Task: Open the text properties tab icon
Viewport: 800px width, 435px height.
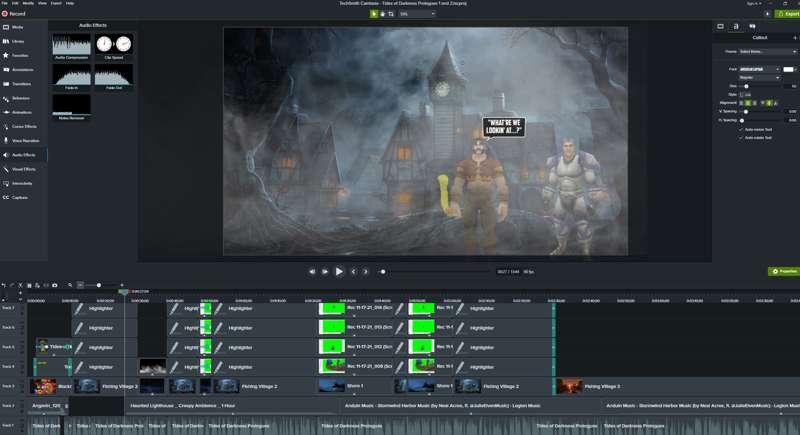Action: [736, 27]
